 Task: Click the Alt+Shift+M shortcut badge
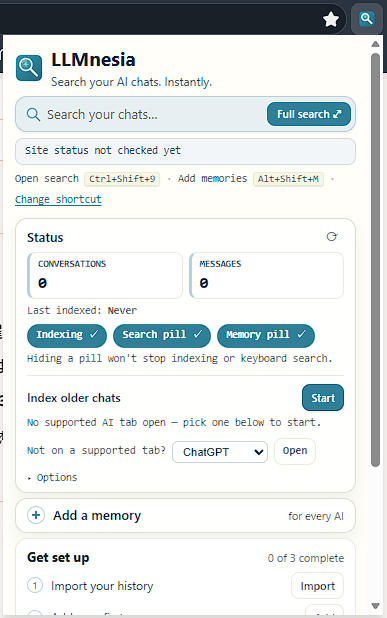[288, 179]
